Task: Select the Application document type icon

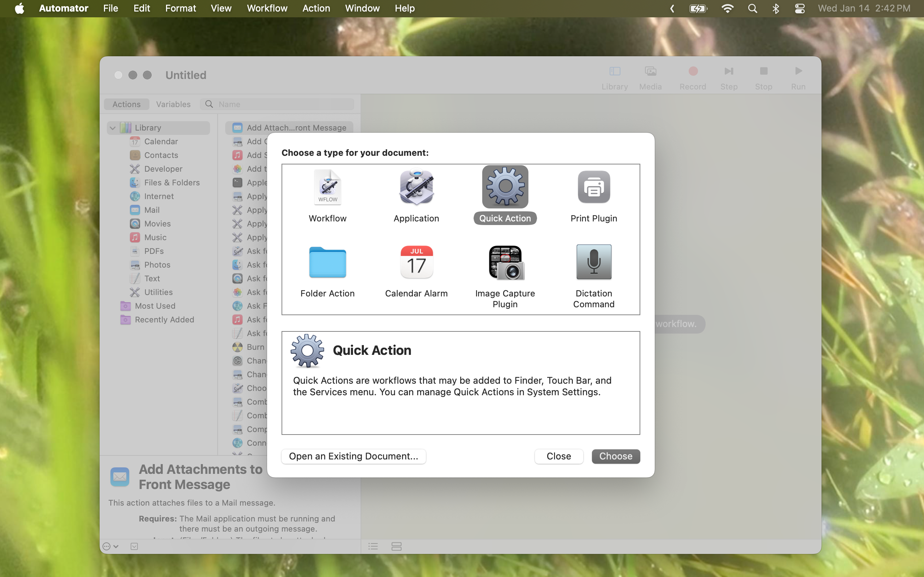Action: coord(416,187)
